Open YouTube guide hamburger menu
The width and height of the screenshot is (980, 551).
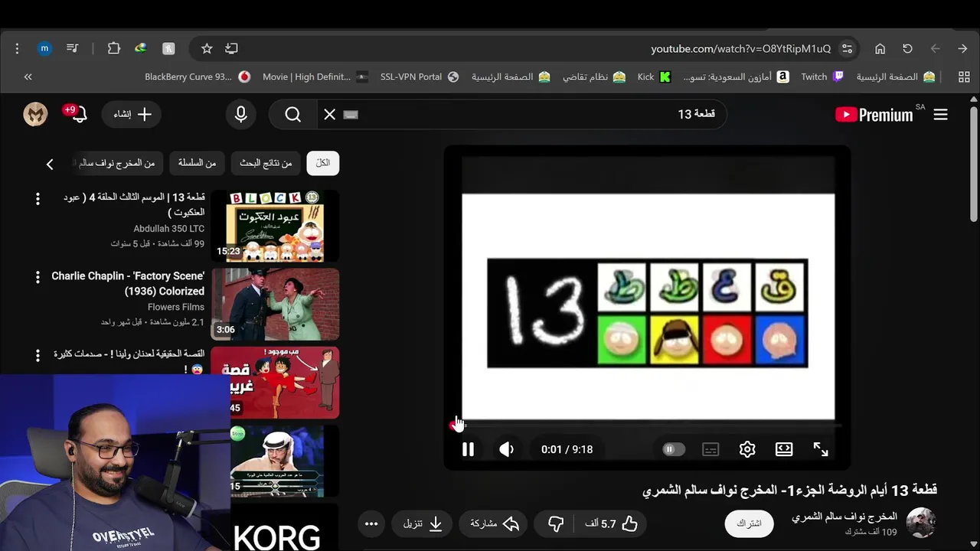(x=941, y=115)
